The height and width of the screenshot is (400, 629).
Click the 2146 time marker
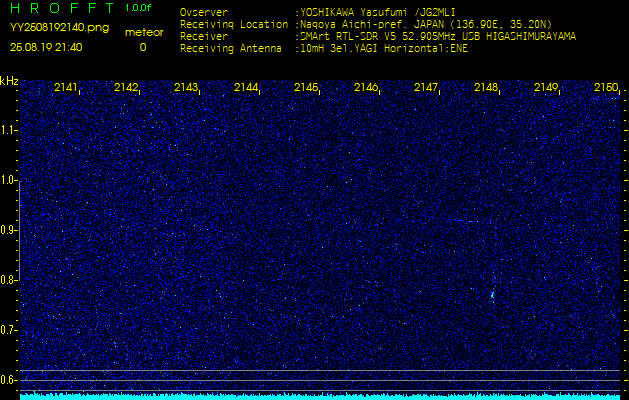pos(366,87)
